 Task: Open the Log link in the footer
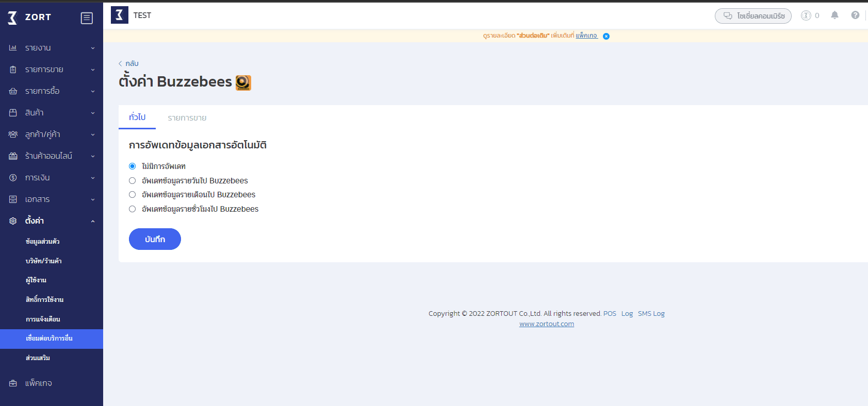[x=627, y=313]
